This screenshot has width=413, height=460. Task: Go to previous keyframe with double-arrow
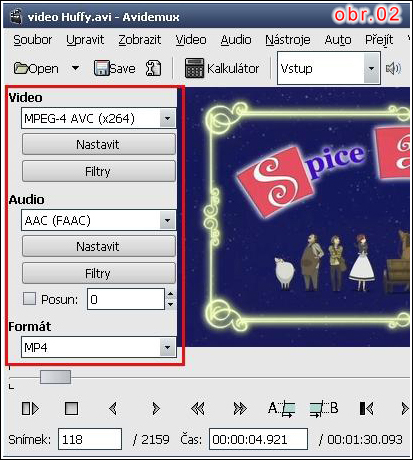point(198,408)
